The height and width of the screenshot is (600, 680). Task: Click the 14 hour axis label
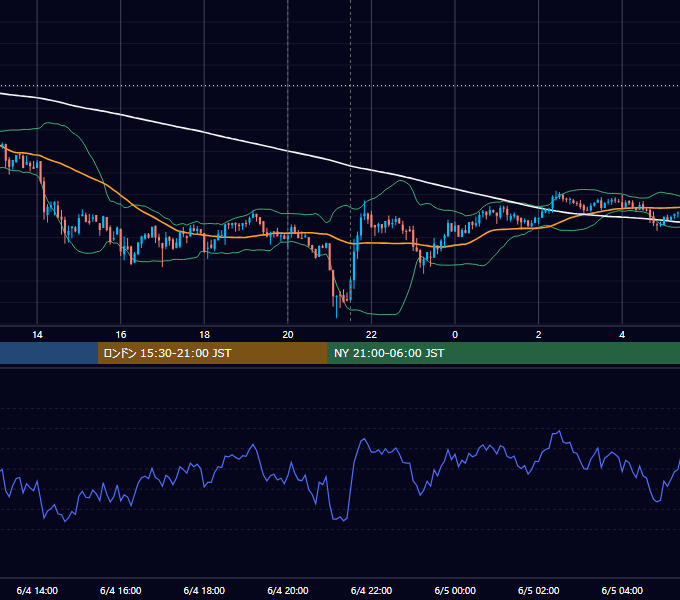click(37, 335)
